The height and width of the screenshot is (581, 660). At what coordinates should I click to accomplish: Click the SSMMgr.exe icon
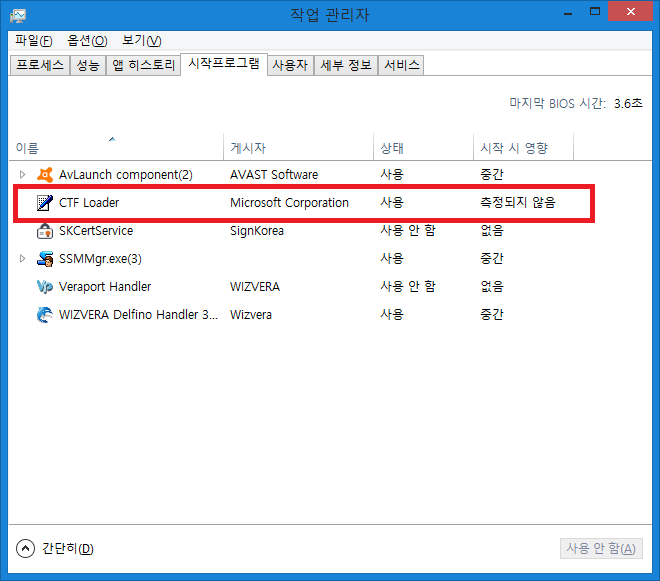(x=45, y=259)
